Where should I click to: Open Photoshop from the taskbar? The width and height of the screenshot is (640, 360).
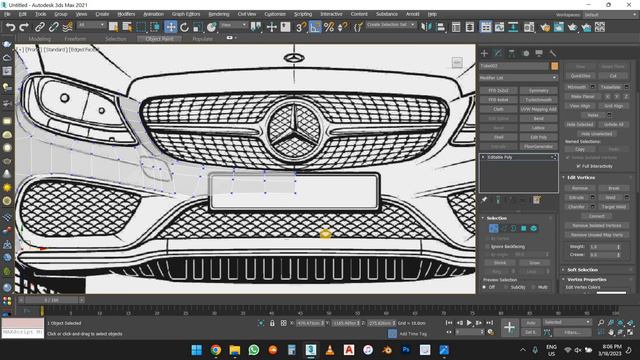pyautogui.click(x=406, y=350)
